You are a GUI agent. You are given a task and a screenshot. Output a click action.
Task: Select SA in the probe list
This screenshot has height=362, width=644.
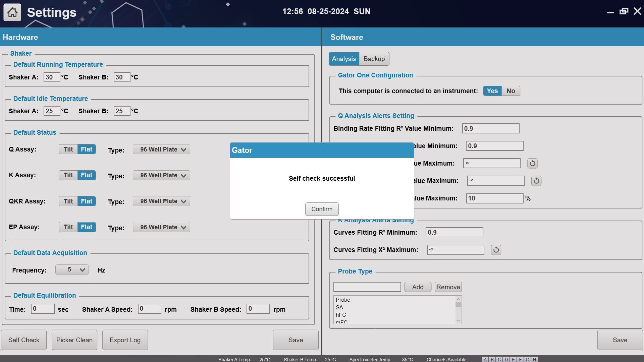pos(339,307)
